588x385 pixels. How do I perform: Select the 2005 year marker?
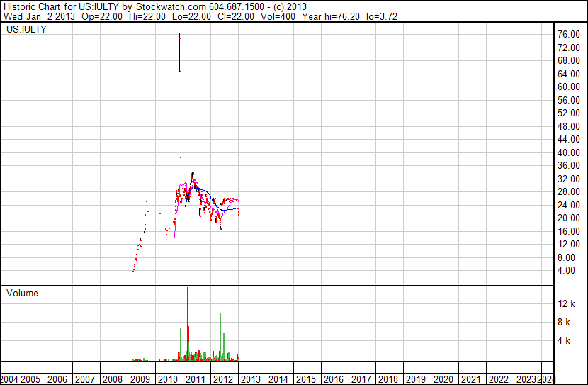point(30,379)
